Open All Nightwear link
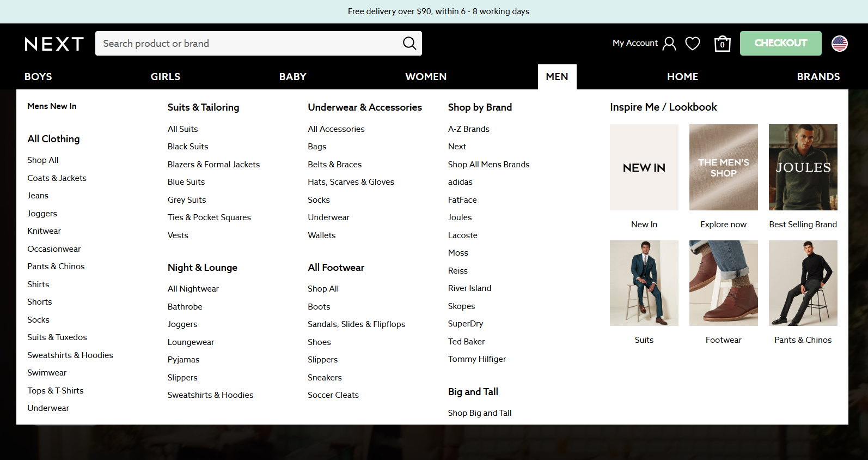This screenshot has height=460, width=868. coord(193,289)
